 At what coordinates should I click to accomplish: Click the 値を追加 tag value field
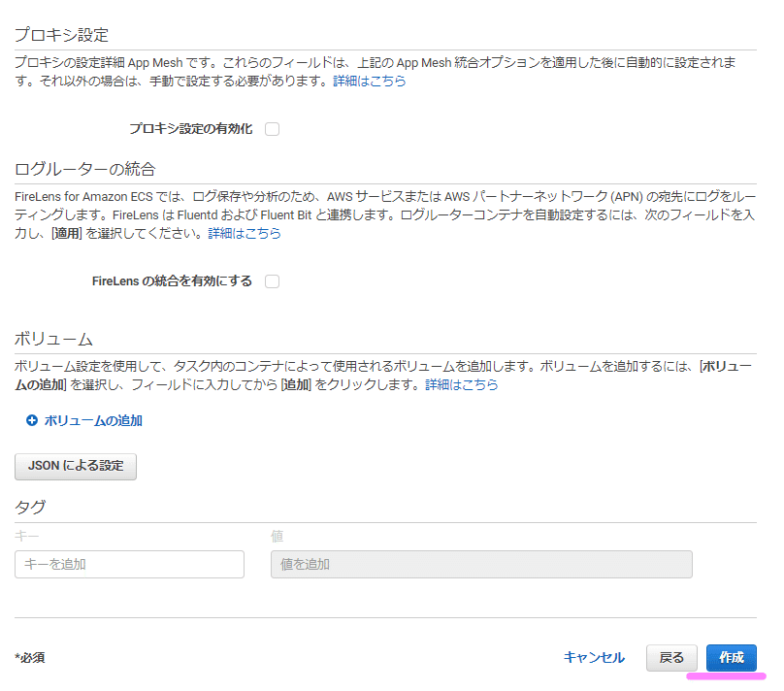click(481, 565)
